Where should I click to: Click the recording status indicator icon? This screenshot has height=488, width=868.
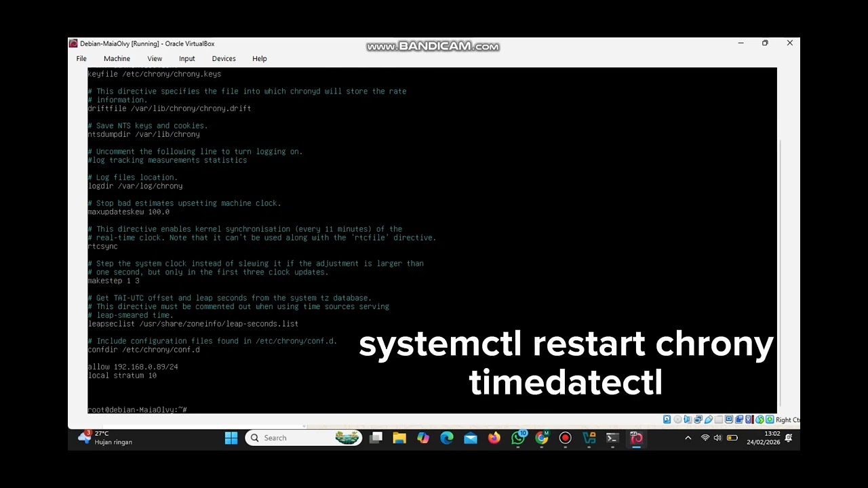pos(739,420)
